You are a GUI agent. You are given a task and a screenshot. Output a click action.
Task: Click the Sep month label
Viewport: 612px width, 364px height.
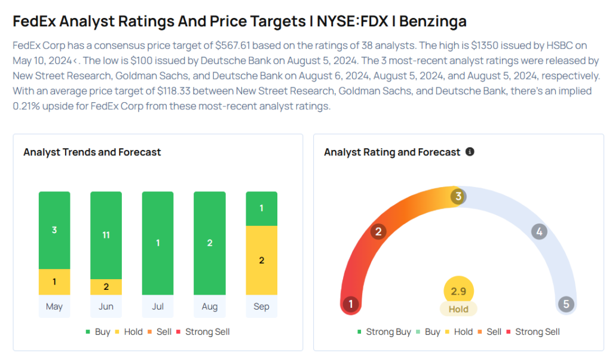pos(261,307)
